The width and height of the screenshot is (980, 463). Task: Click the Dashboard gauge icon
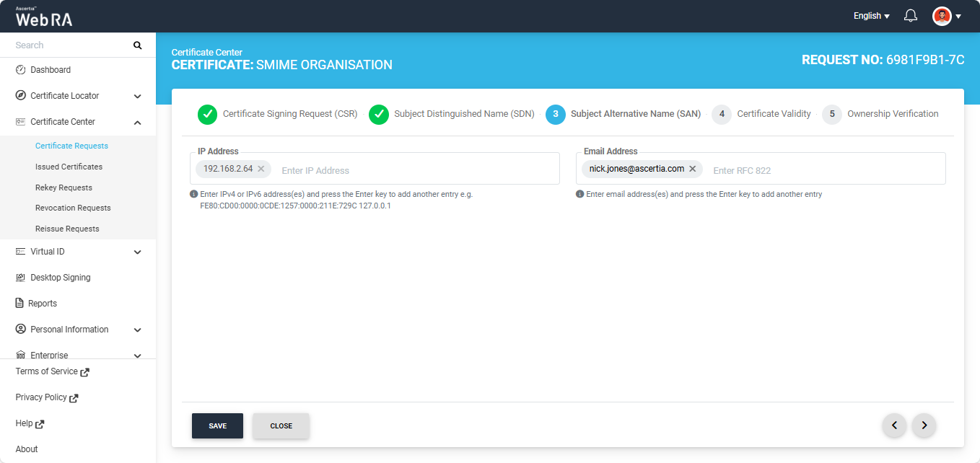click(x=20, y=70)
